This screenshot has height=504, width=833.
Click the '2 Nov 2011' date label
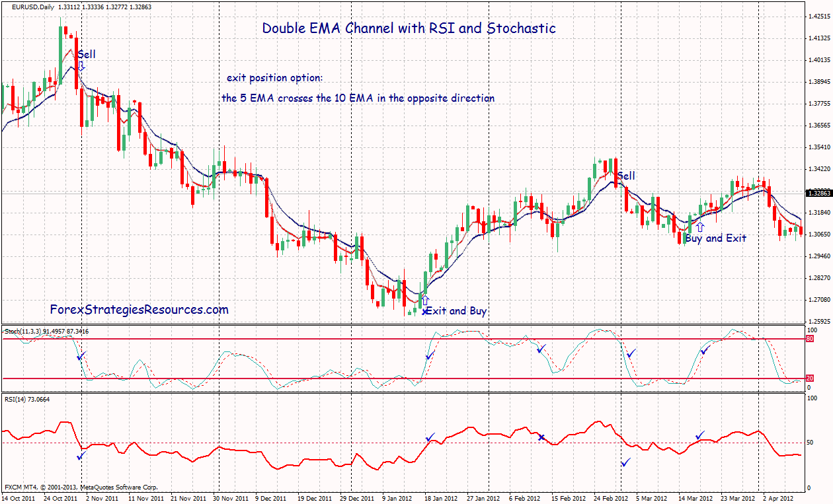tap(103, 498)
